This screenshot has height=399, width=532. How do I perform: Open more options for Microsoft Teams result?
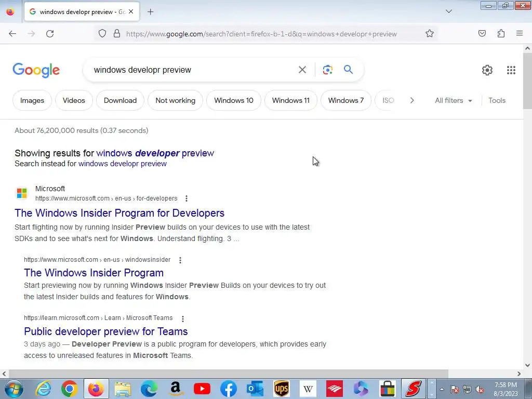click(x=183, y=319)
